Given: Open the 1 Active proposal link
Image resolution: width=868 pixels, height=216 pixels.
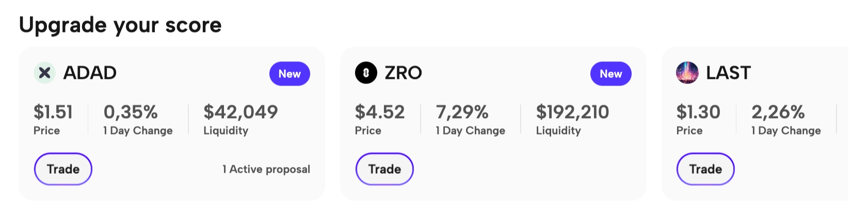Looking at the screenshot, I should click(x=266, y=169).
